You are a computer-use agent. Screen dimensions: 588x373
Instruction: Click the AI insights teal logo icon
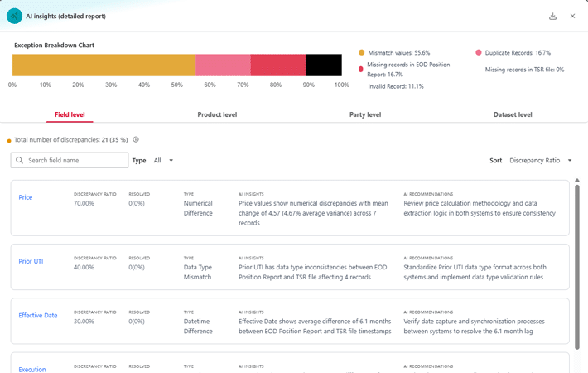14,16
